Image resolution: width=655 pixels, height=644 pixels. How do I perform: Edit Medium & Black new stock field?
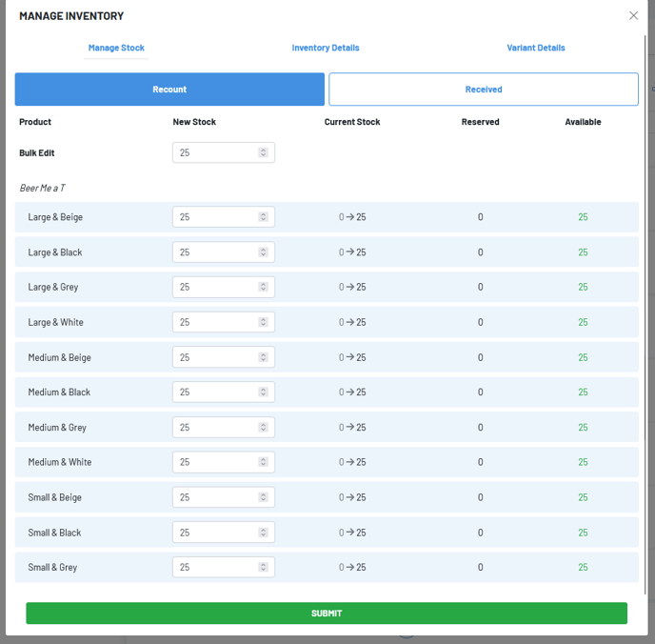tap(224, 392)
